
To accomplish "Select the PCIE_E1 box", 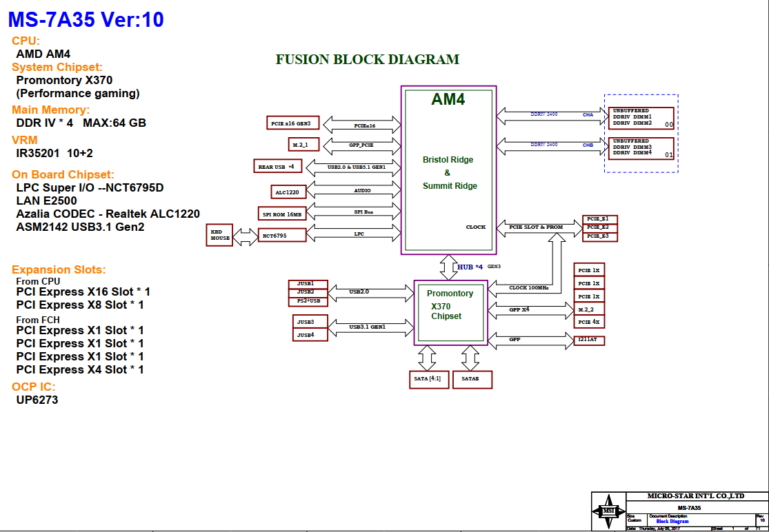I will (600, 219).
